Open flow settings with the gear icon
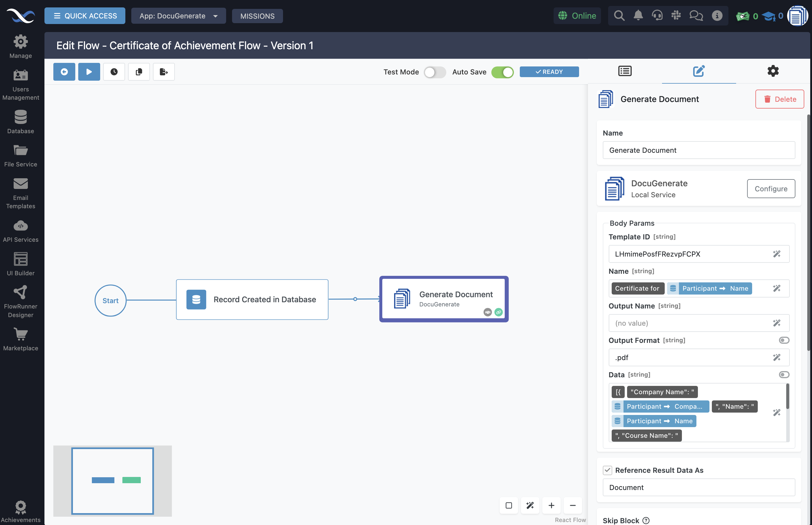The image size is (812, 525). [773, 71]
